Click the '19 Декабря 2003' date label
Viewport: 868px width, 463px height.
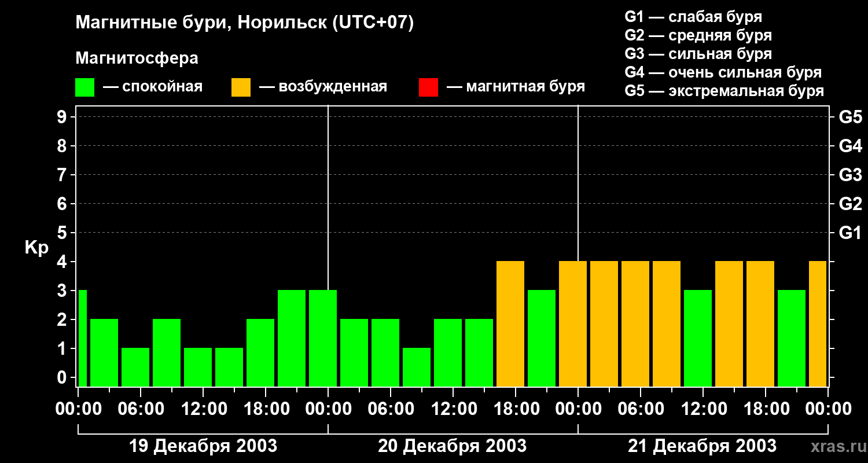(203, 446)
